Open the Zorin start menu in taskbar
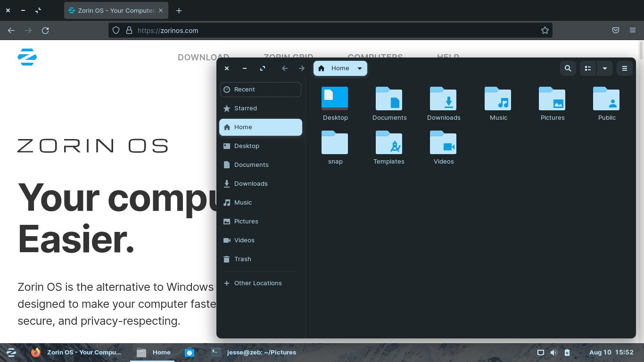This screenshot has width=644, height=362. (x=11, y=353)
